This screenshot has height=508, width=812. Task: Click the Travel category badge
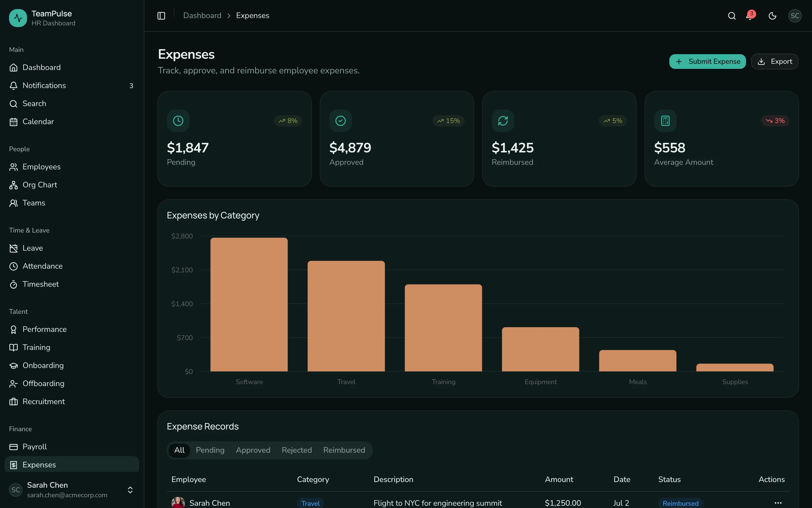point(310,503)
